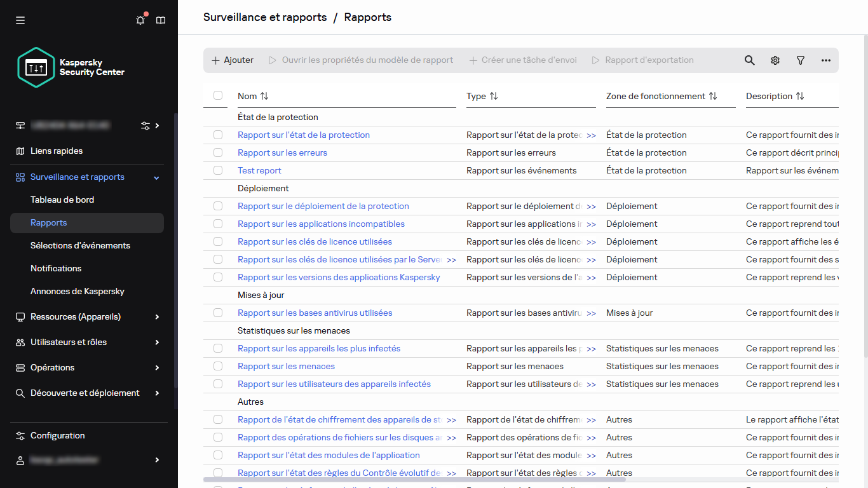Open the table settings gear icon

775,60
